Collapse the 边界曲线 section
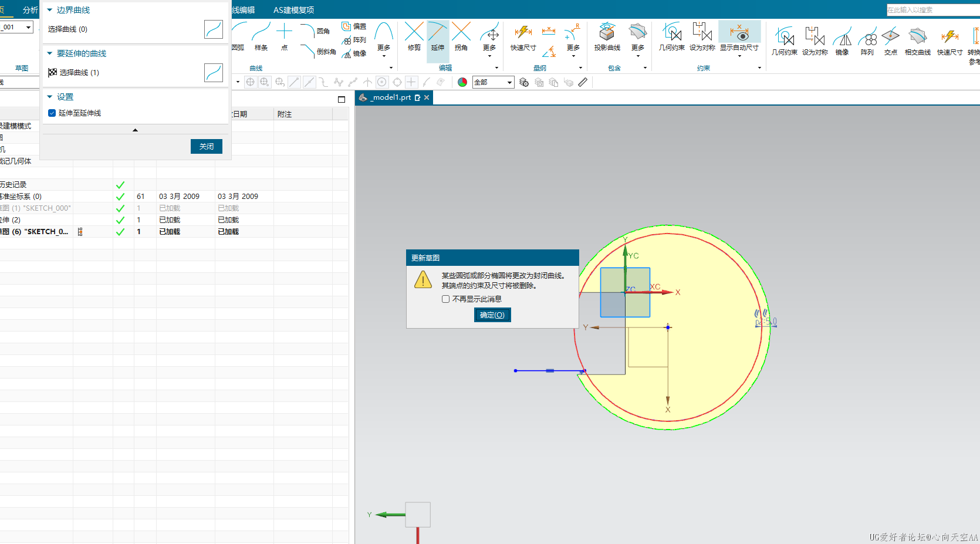 pos(50,10)
